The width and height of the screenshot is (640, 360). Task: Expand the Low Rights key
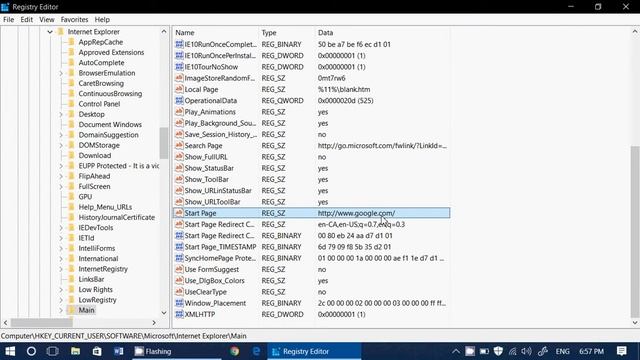click(61, 289)
